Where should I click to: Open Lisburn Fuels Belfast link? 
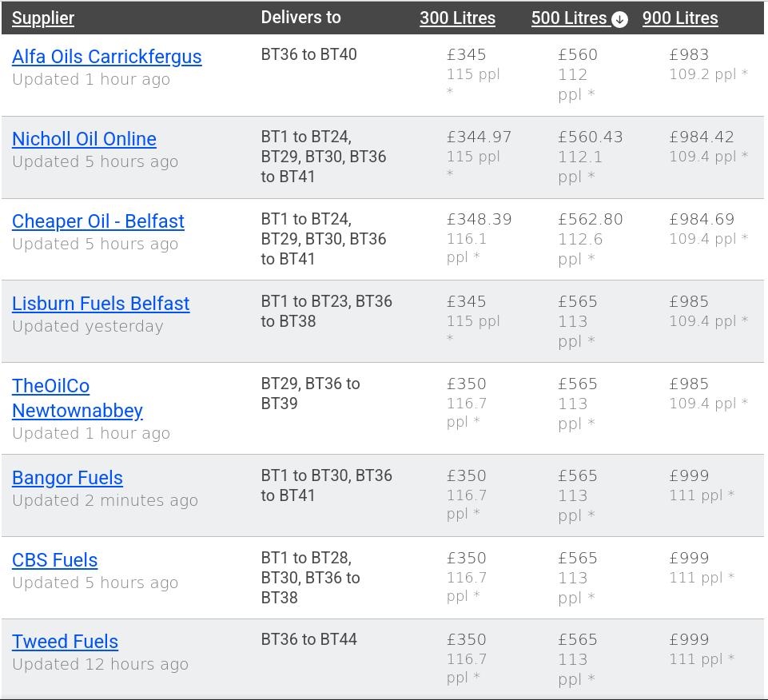pyautogui.click(x=101, y=304)
